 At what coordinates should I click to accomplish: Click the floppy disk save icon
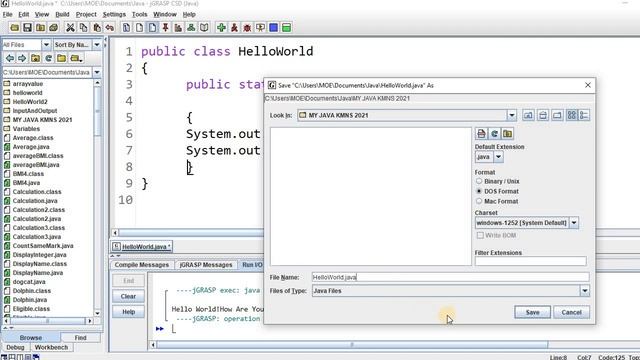[27, 28]
